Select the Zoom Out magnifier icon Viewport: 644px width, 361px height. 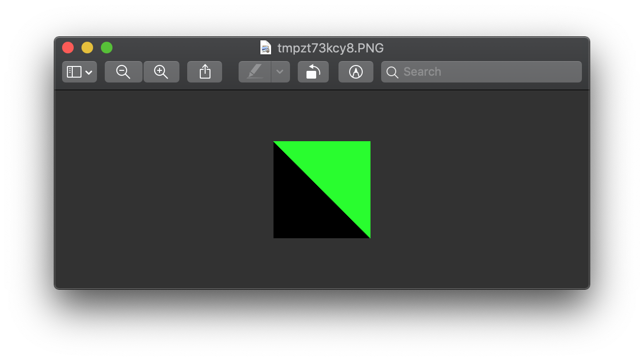pyautogui.click(x=123, y=71)
